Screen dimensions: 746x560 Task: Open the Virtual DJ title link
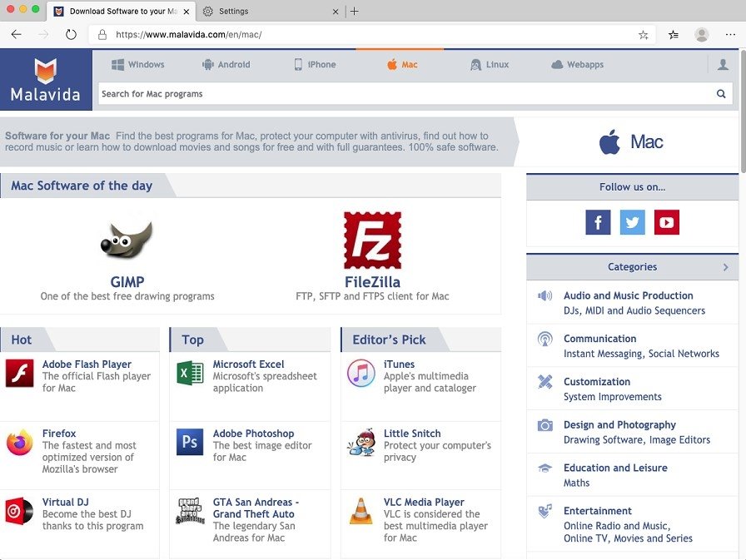(66, 503)
